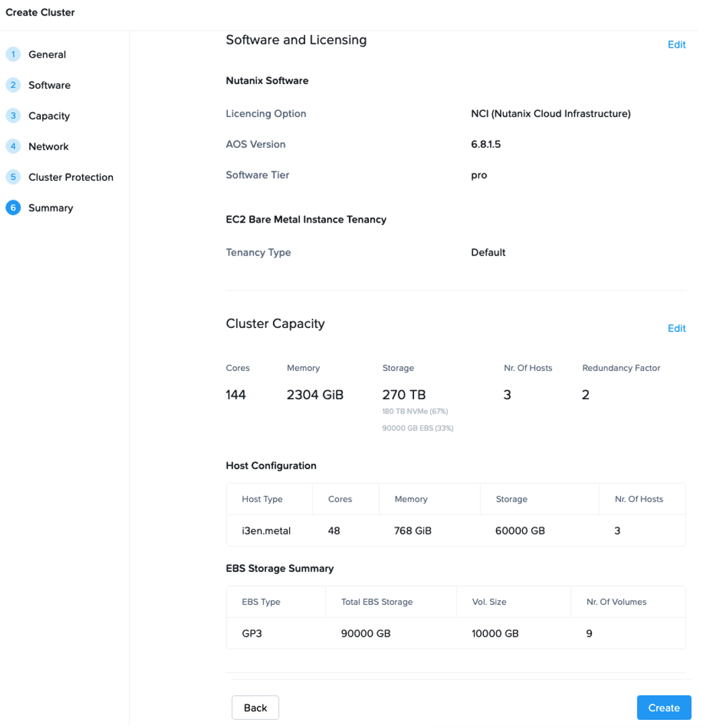Click the Host Configuration heading
This screenshot has height=728, width=701.
271,466
